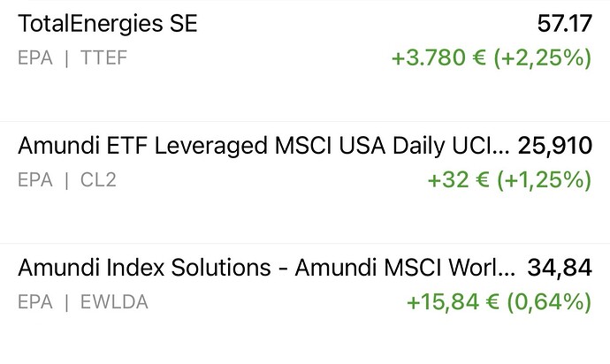Click the 34,84 price value

tap(559, 268)
